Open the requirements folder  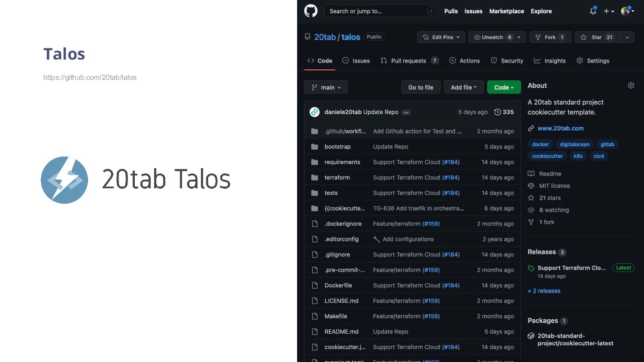342,162
